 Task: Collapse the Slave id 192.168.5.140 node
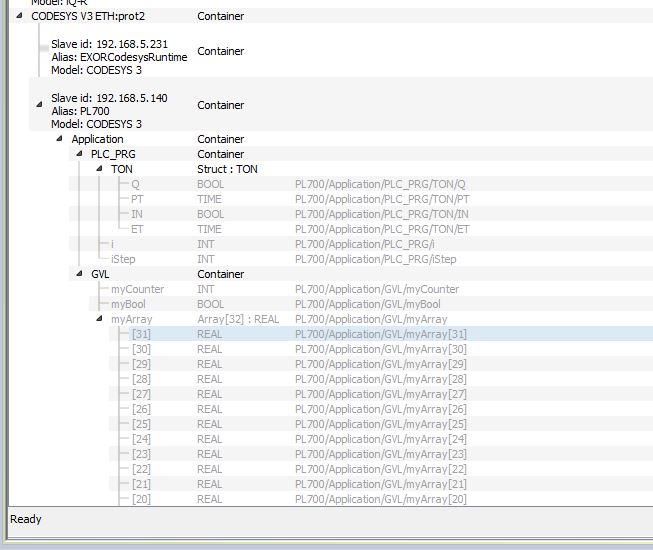(x=39, y=105)
